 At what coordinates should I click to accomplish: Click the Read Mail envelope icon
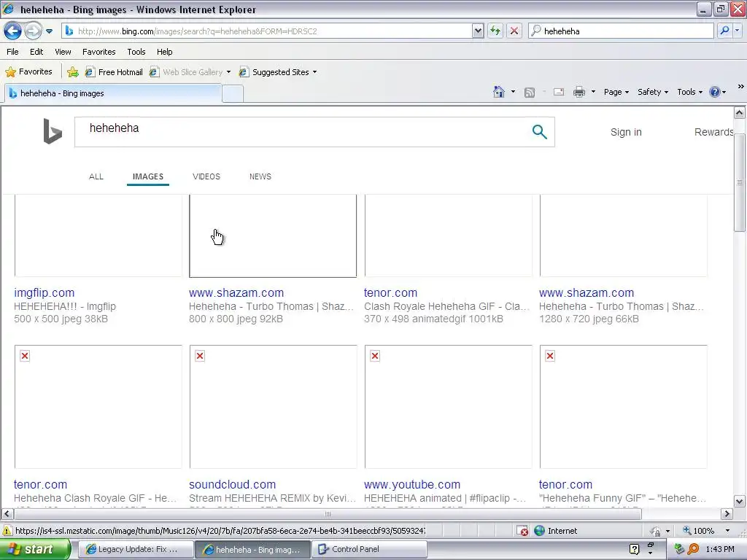tap(558, 92)
